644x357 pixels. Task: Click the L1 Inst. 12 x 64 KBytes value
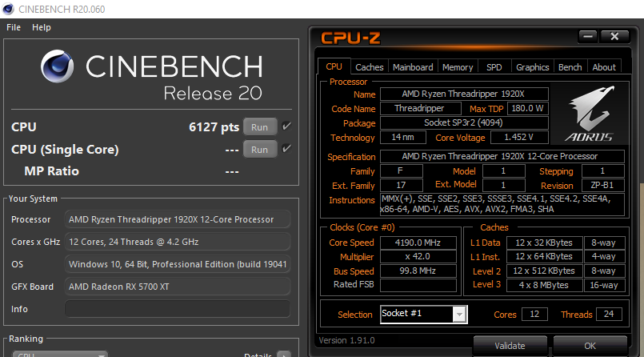point(544,257)
